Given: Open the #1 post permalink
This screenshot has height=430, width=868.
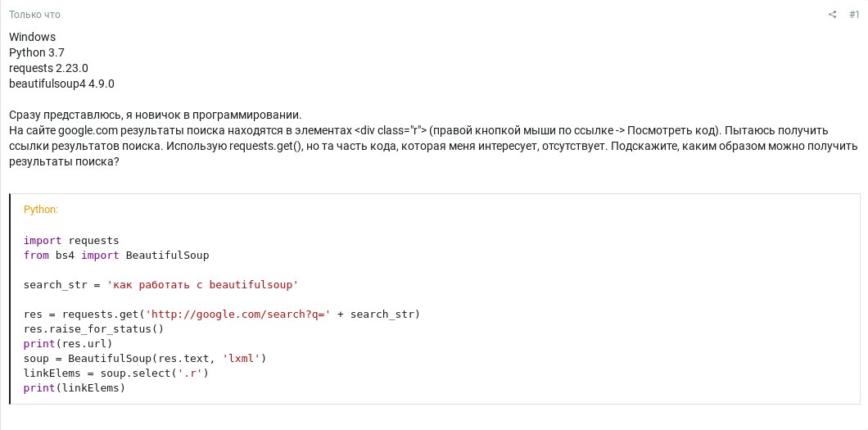Looking at the screenshot, I should click(854, 15).
